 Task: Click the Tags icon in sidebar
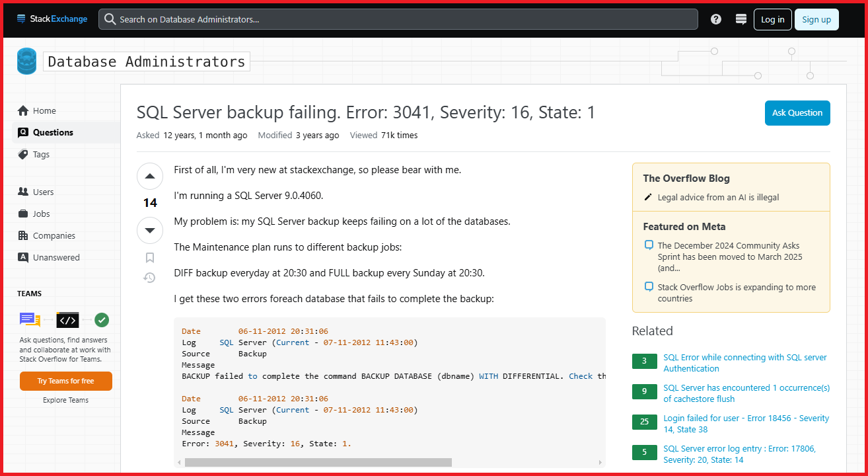[x=23, y=154]
